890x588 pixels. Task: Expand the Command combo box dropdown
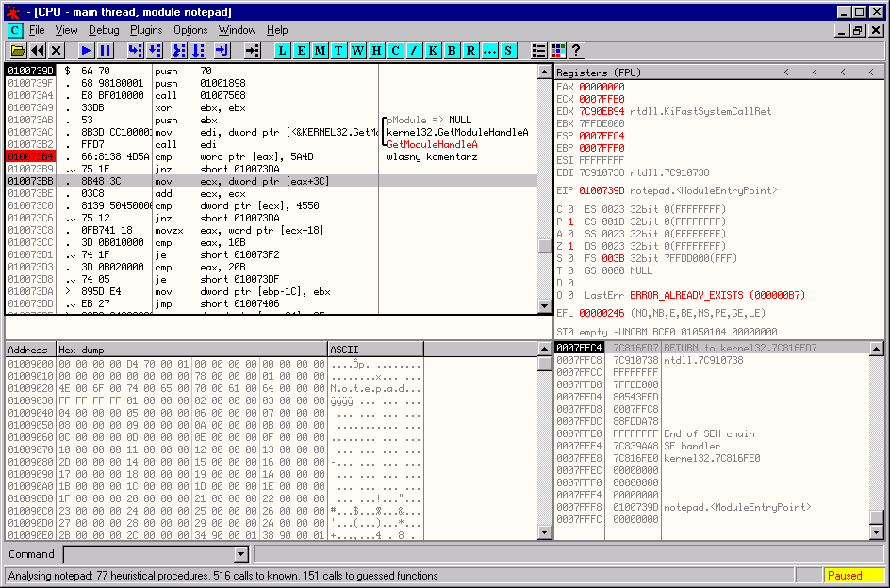click(241, 554)
